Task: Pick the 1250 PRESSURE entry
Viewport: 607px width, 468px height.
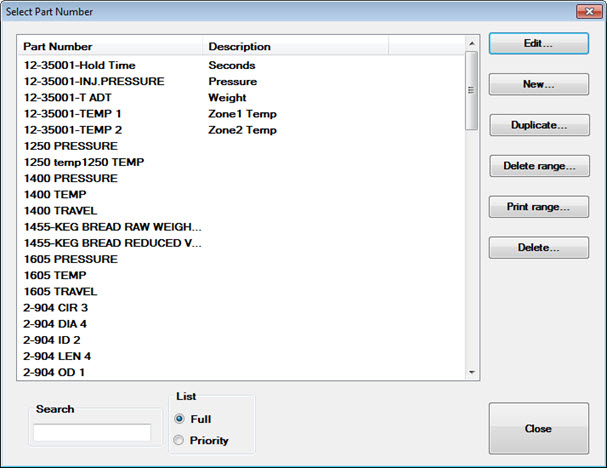Action: pos(70,146)
